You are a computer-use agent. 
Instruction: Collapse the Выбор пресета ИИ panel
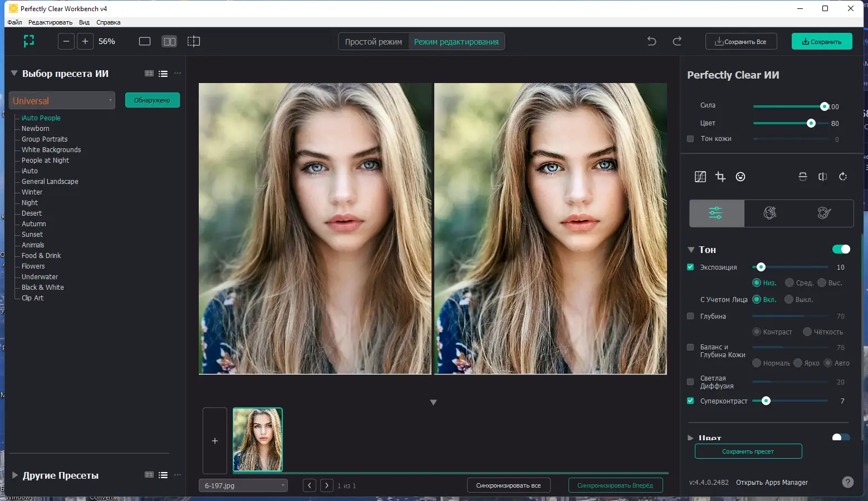[14, 73]
